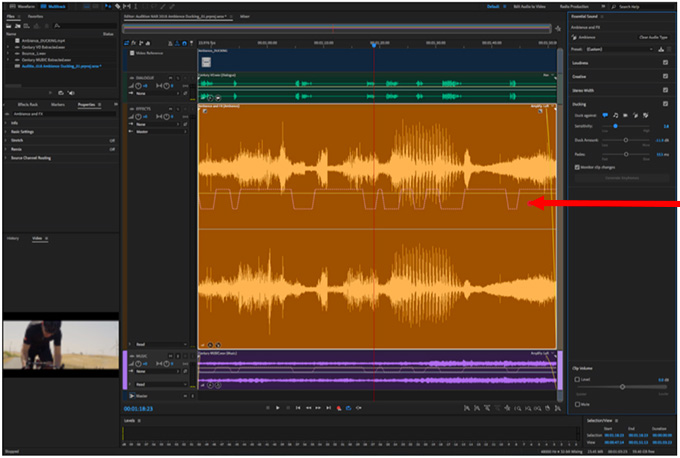680x458 pixels.
Task: Click Clear Audio Type button
Action: point(653,38)
